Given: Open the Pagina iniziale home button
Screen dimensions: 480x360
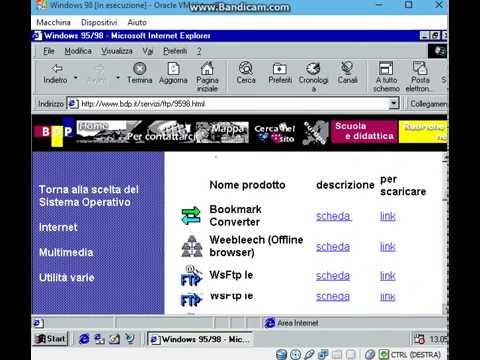Looking at the screenshot, I should pyautogui.click(x=207, y=77).
